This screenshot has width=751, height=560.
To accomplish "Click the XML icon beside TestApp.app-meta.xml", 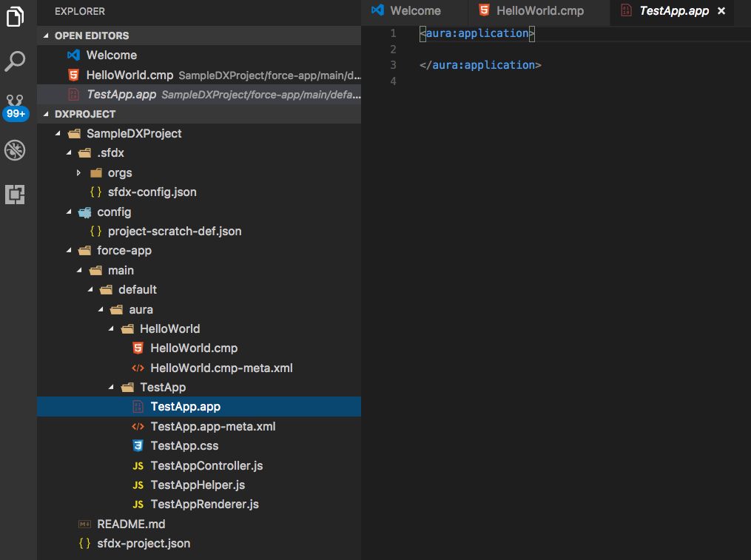I will click(x=138, y=426).
